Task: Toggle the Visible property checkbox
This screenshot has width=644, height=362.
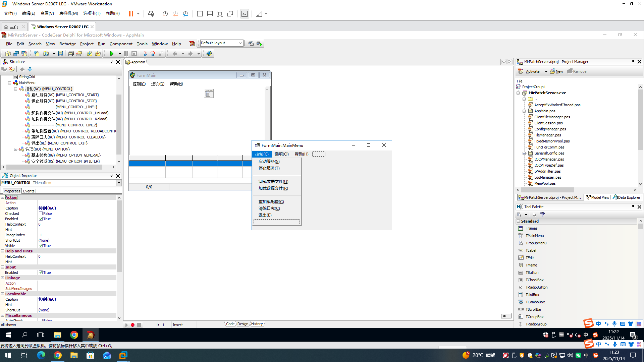Action: [x=41, y=246]
